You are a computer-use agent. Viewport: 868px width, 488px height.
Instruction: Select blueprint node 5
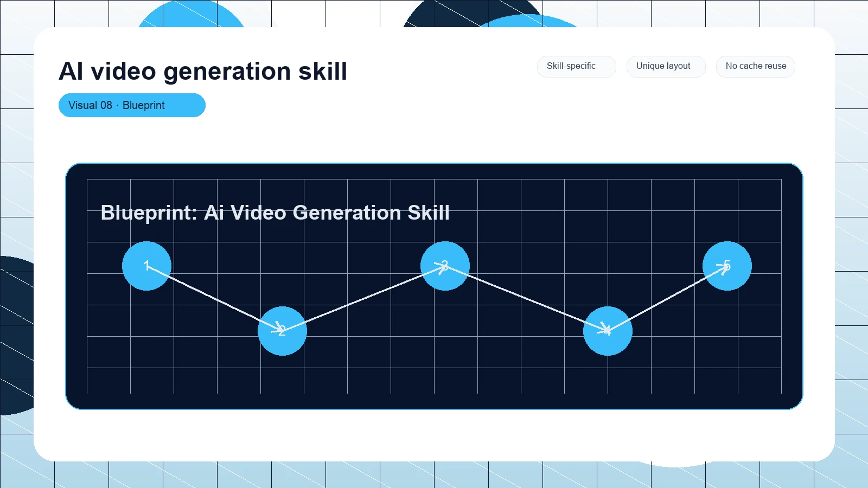click(727, 266)
